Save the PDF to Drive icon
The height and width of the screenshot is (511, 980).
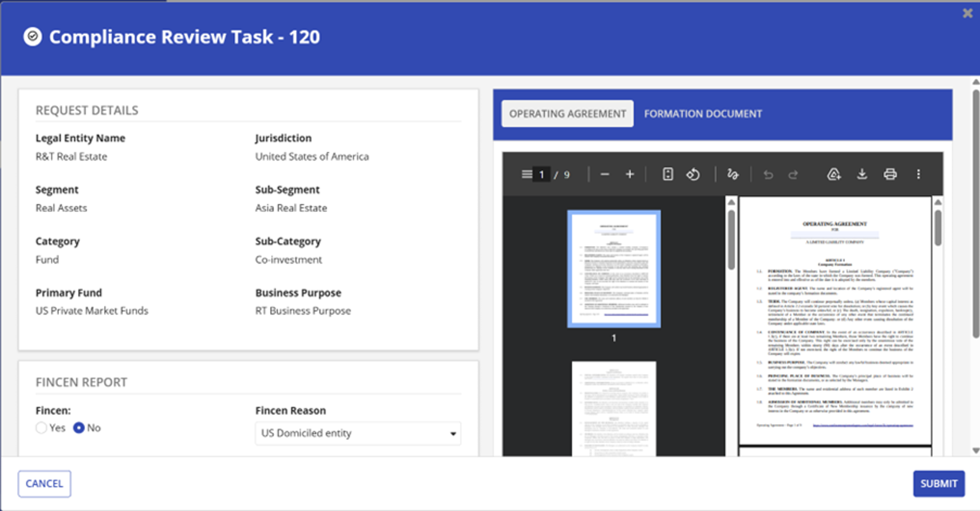coord(834,175)
